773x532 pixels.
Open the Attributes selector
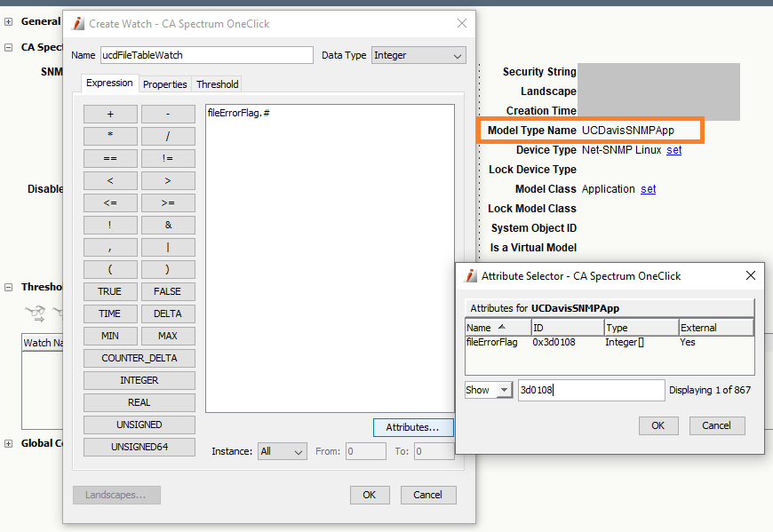413,427
